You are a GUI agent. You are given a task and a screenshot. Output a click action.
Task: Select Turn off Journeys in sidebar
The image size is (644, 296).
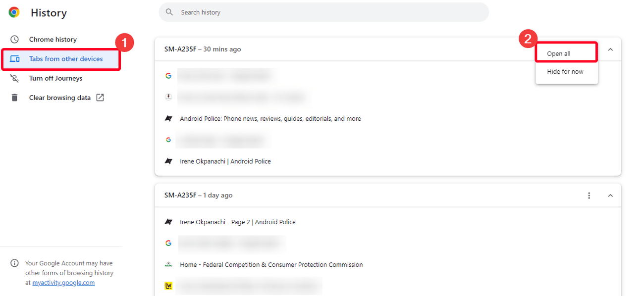55,78
